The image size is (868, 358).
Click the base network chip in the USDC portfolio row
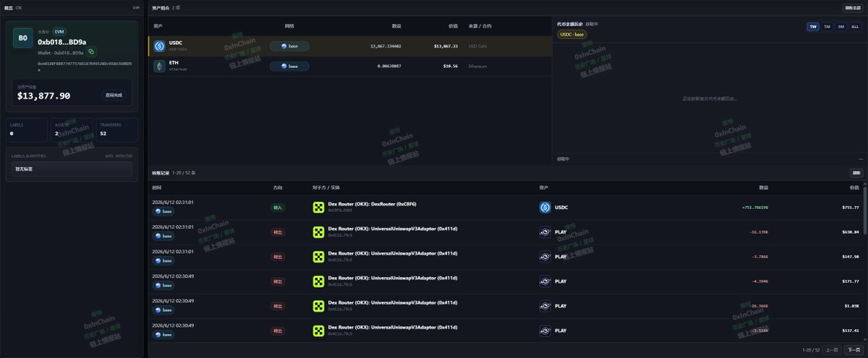point(289,46)
